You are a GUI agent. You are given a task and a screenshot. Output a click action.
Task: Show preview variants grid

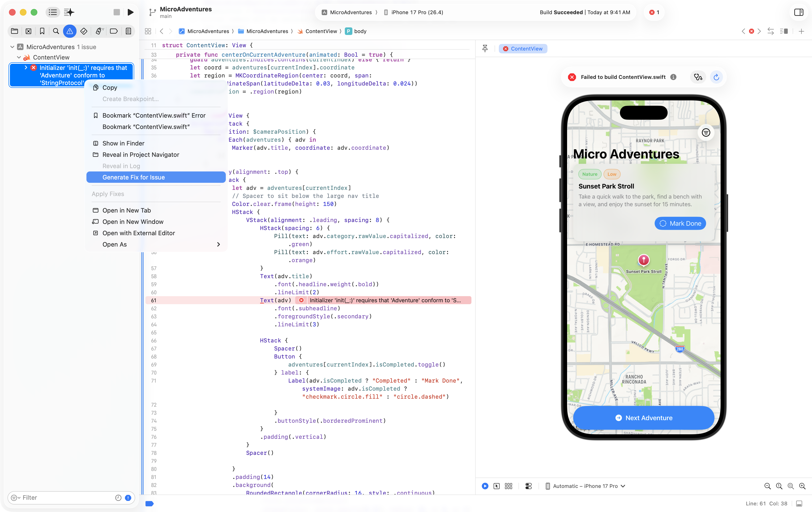point(509,486)
